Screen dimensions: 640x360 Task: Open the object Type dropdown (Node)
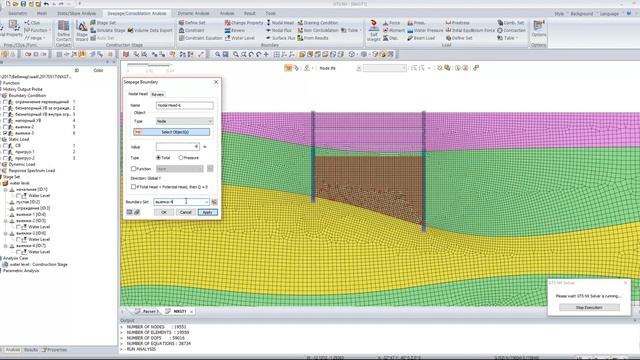click(x=184, y=121)
